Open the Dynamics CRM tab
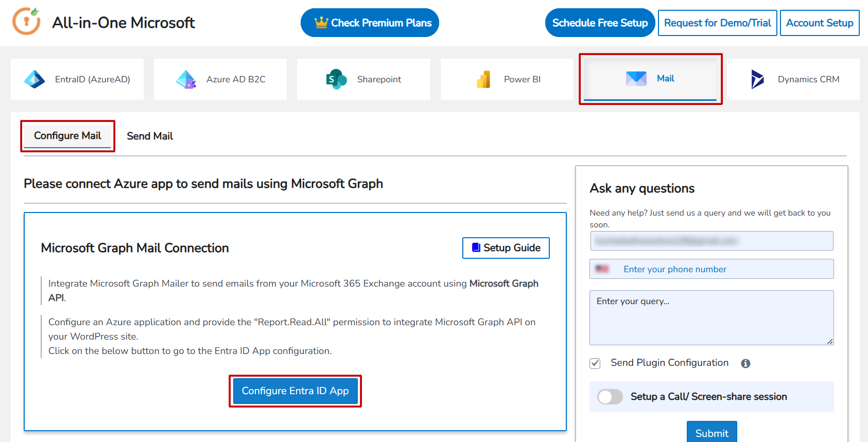The image size is (868, 442). (x=793, y=79)
